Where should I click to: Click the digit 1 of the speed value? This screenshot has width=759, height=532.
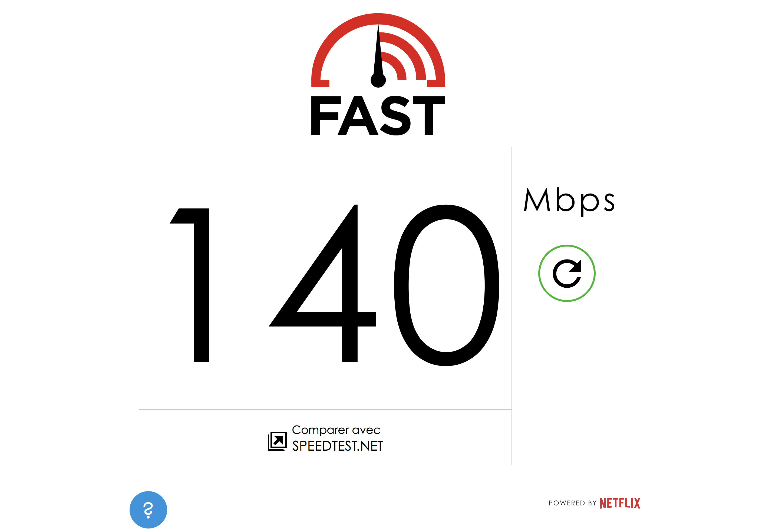point(189,285)
